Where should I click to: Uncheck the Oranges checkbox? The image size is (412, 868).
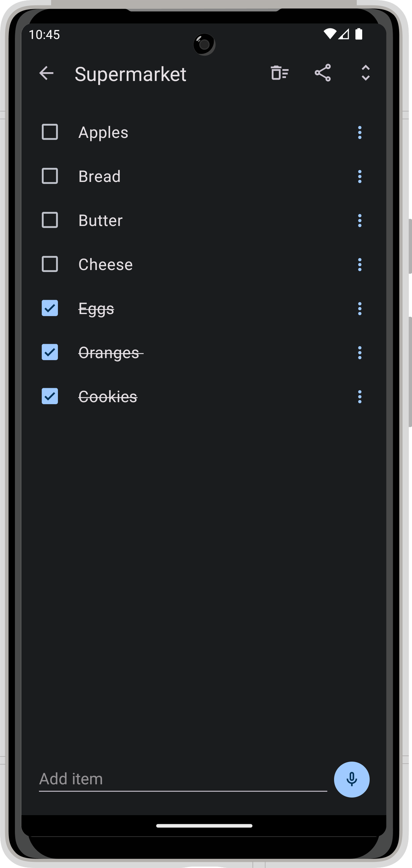(x=50, y=352)
